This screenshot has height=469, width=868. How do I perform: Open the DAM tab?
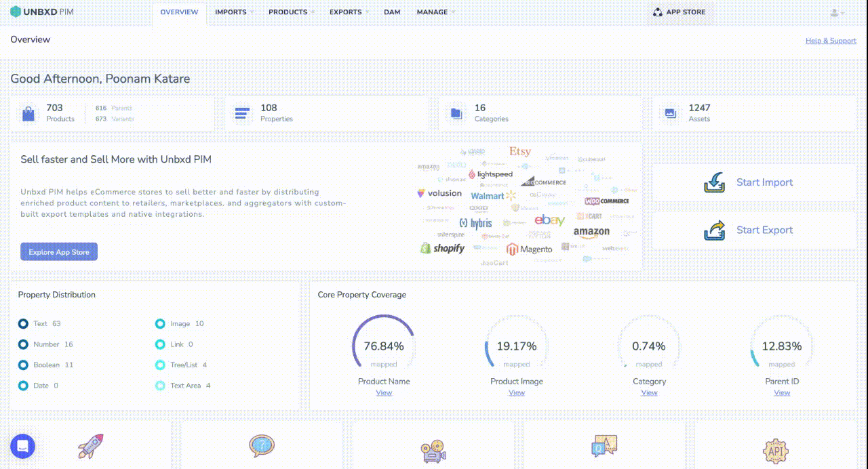392,12
